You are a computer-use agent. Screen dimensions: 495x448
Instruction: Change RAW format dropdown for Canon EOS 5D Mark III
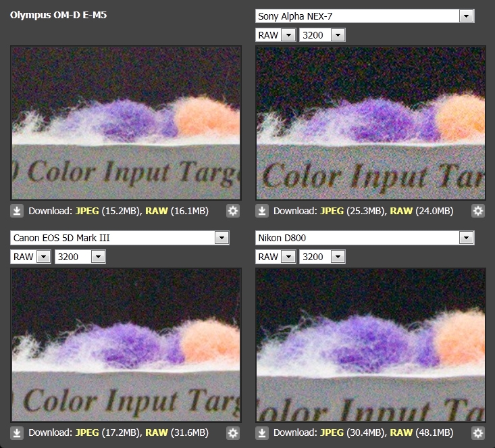pos(30,257)
